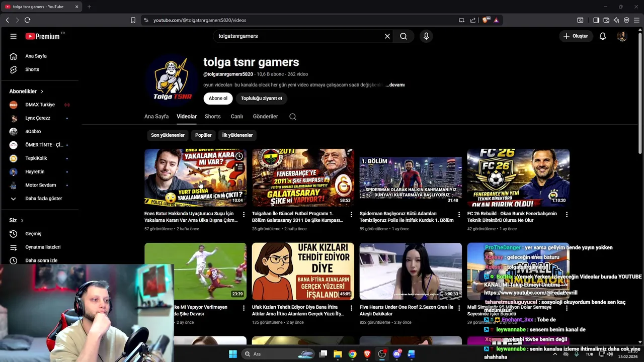This screenshot has height=362, width=644.
Task: Click the Abone ol subscribe button
Action: click(x=218, y=99)
